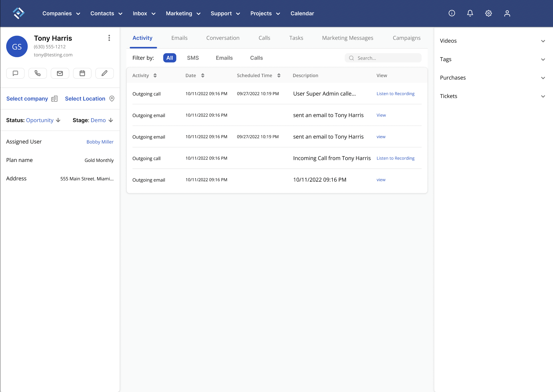Screen dimensions: 553x392
Task: Filter activity by Emails
Action: (x=224, y=58)
